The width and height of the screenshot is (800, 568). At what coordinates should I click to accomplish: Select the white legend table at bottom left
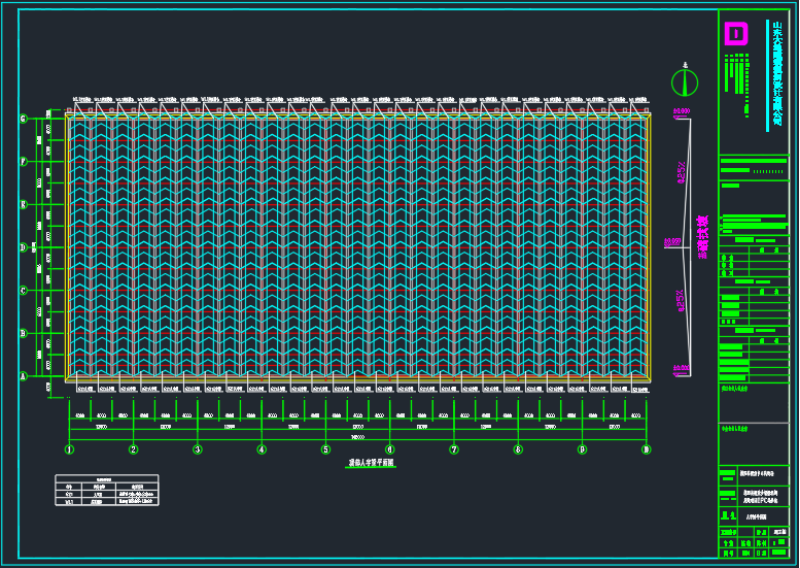(x=106, y=490)
